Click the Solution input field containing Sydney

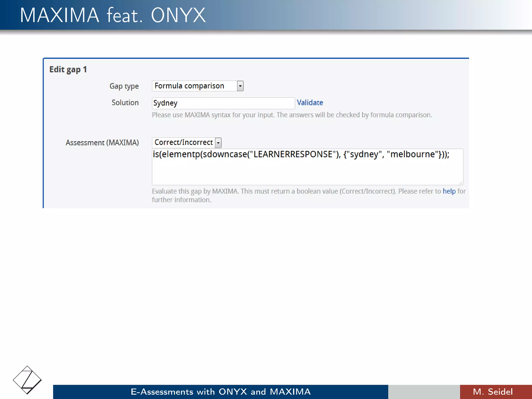[223, 103]
